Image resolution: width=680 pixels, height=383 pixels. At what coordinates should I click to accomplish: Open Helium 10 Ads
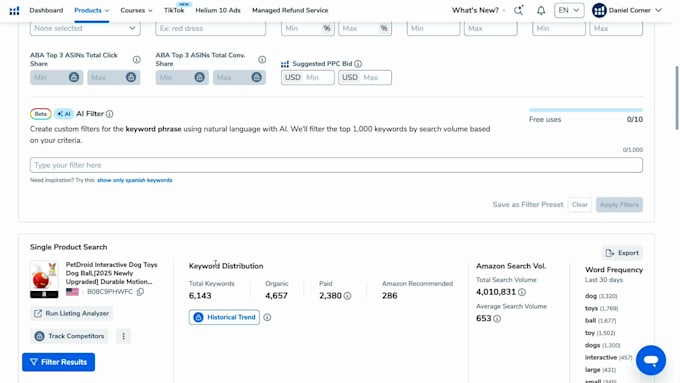coord(218,10)
